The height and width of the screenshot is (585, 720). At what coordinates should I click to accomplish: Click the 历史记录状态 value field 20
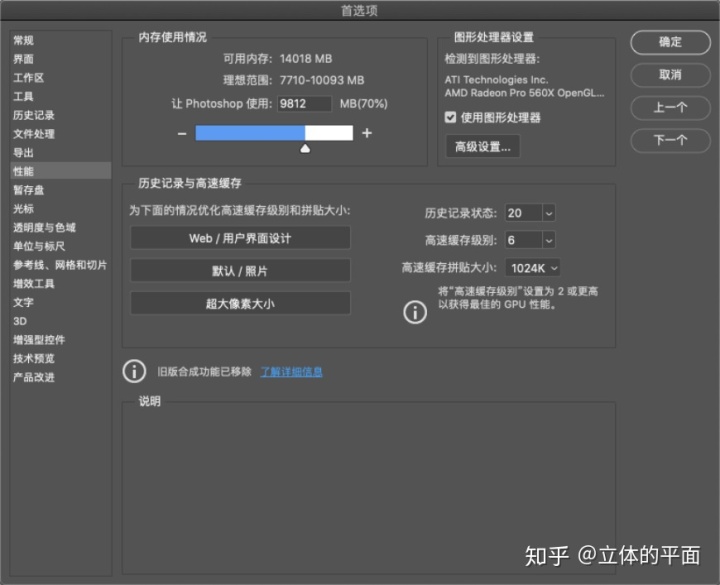click(523, 213)
